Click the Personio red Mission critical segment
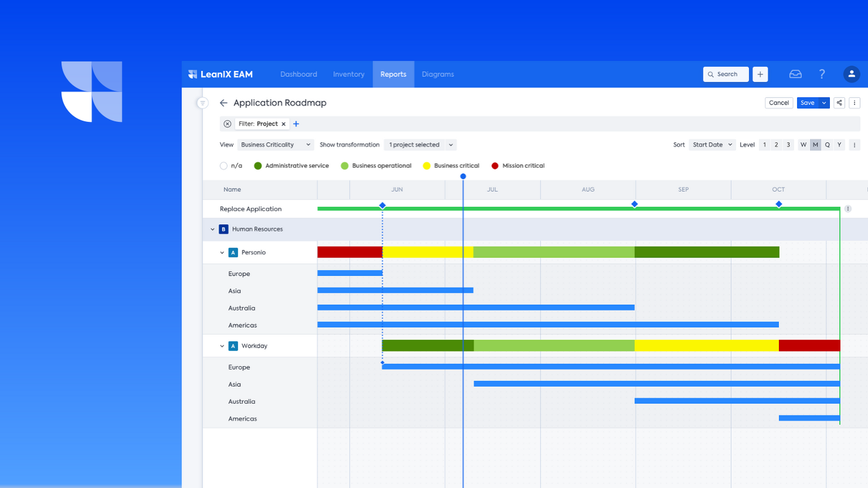Screen dimensions: 868x488 coord(350,252)
